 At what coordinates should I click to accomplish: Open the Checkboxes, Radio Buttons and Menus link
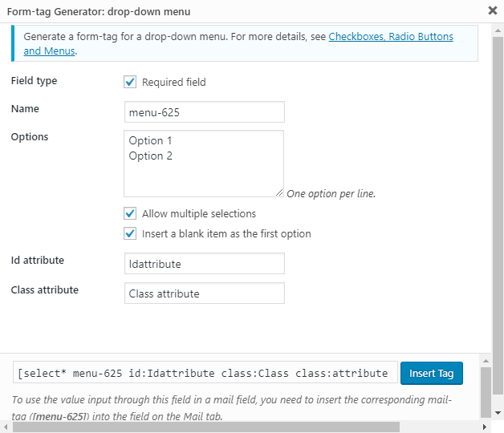point(391,37)
